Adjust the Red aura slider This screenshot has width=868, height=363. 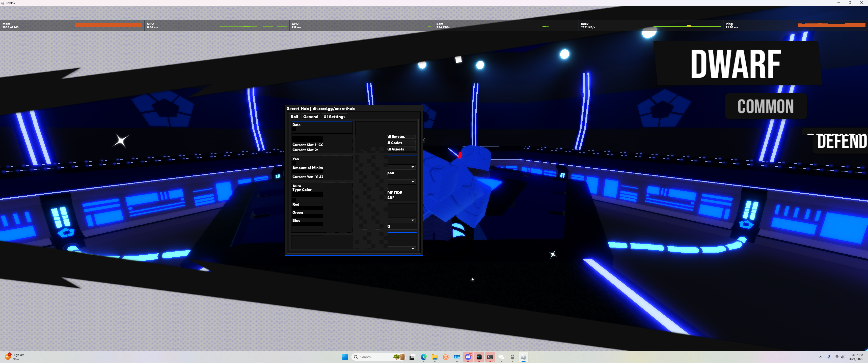tap(307, 208)
